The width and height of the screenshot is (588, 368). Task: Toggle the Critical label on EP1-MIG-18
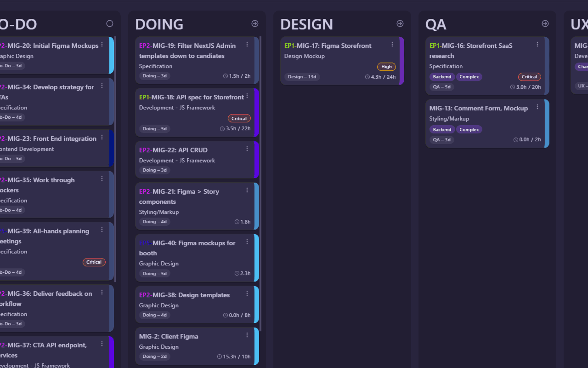[x=239, y=118]
